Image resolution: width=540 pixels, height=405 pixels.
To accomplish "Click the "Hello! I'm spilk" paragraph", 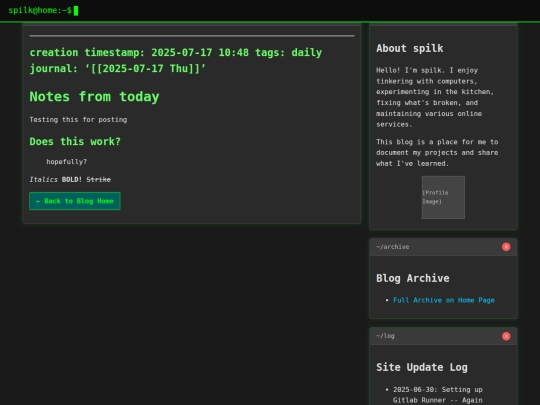I will tap(435, 97).
